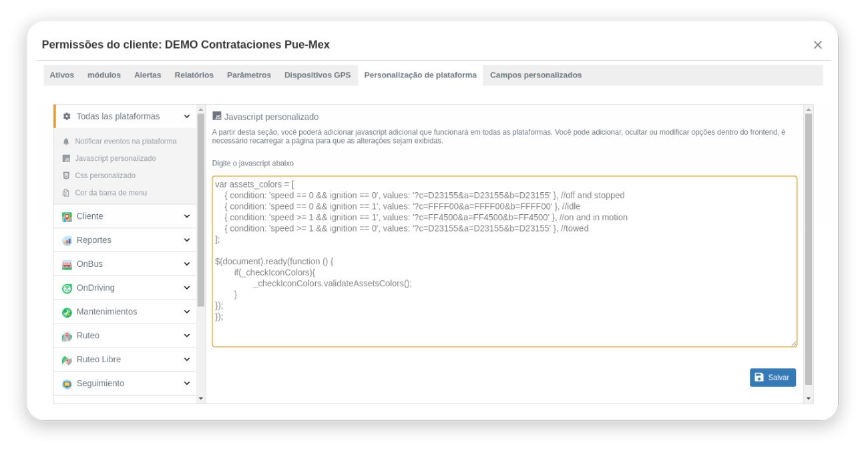Click the Ruteo Libre icon
The width and height of the screenshot is (868, 457).
tap(67, 360)
